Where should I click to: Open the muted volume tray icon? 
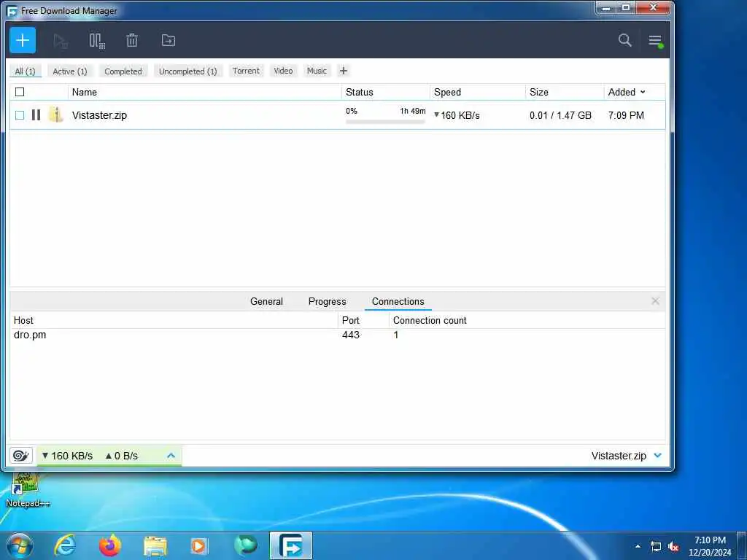673,547
